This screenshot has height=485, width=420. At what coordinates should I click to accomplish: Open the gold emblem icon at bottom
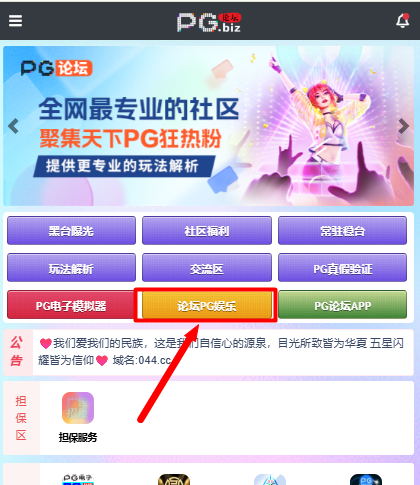point(174,479)
